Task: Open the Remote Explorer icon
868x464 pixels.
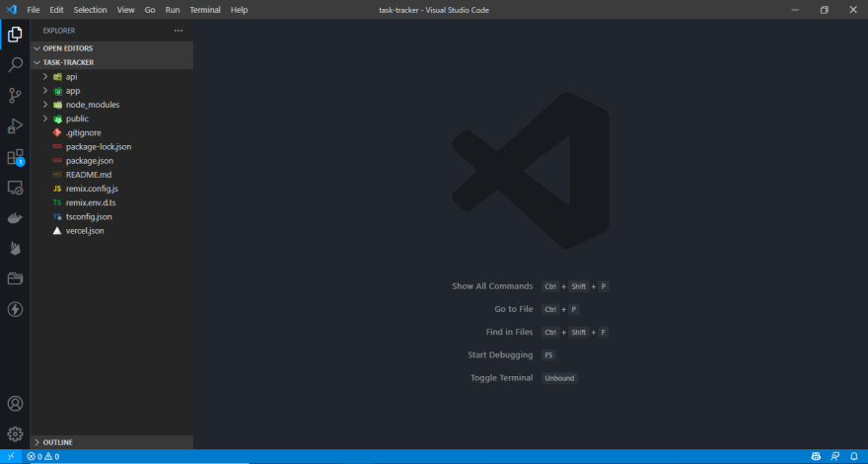Action: click(x=15, y=188)
